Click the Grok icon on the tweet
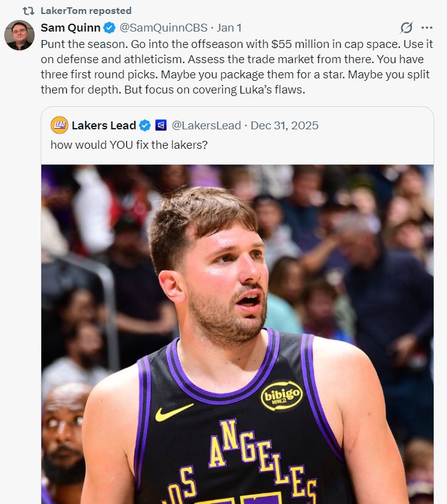The width and height of the screenshot is (447, 504). click(406, 28)
